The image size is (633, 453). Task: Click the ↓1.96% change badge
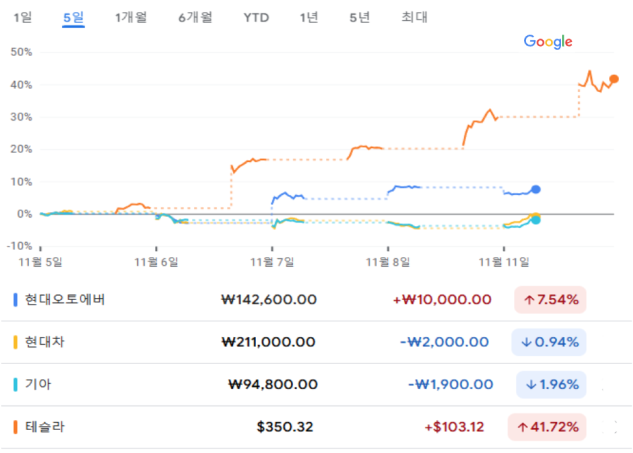click(x=551, y=384)
